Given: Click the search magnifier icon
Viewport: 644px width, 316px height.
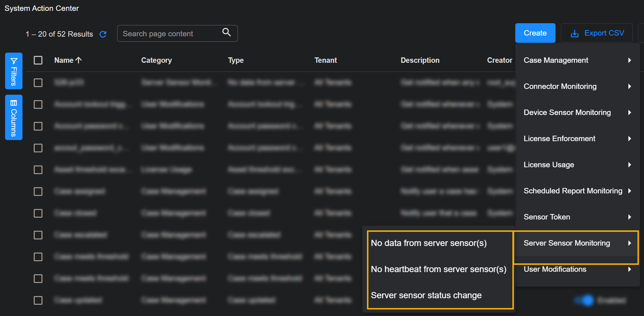Looking at the screenshot, I should click(227, 32).
